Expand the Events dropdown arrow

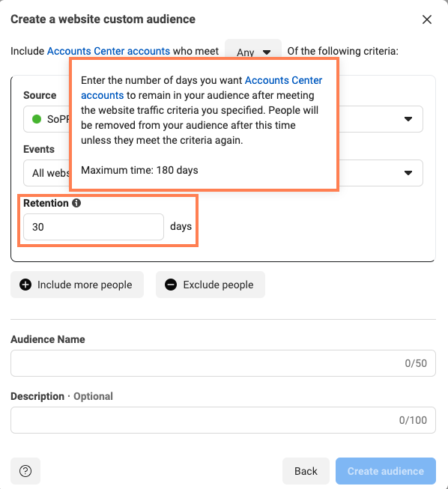click(x=408, y=173)
